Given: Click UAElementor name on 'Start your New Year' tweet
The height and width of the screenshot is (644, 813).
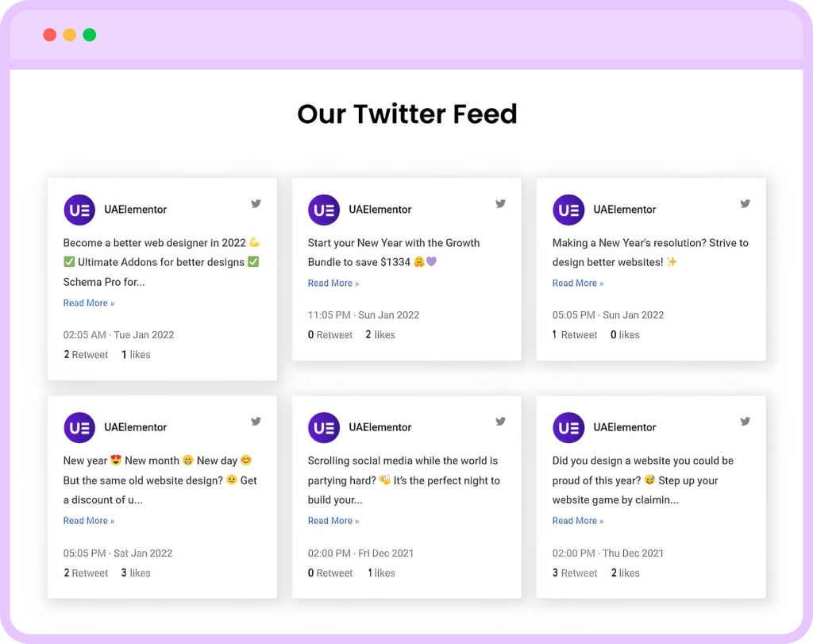Looking at the screenshot, I should tap(380, 210).
